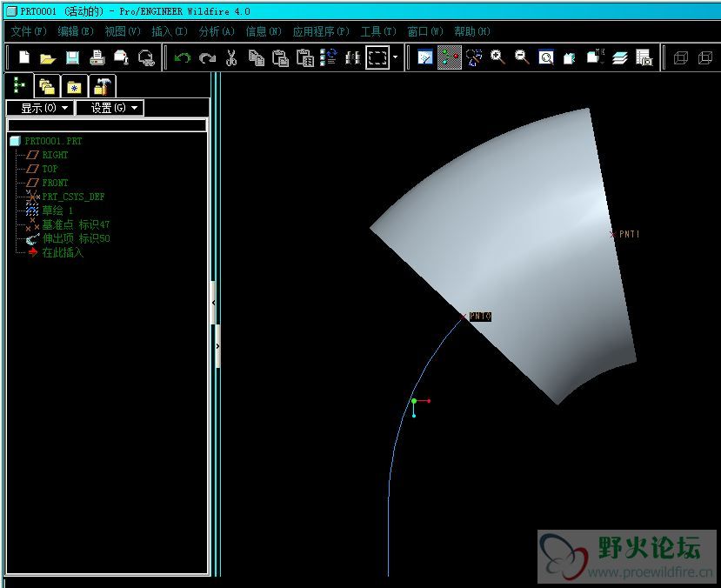The image size is (721, 588).
Task: Open the 文件(F) menu
Action: pos(29,31)
